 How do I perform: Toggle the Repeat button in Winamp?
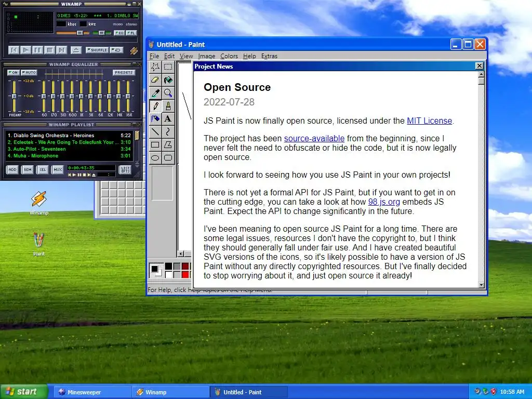(116, 50)
